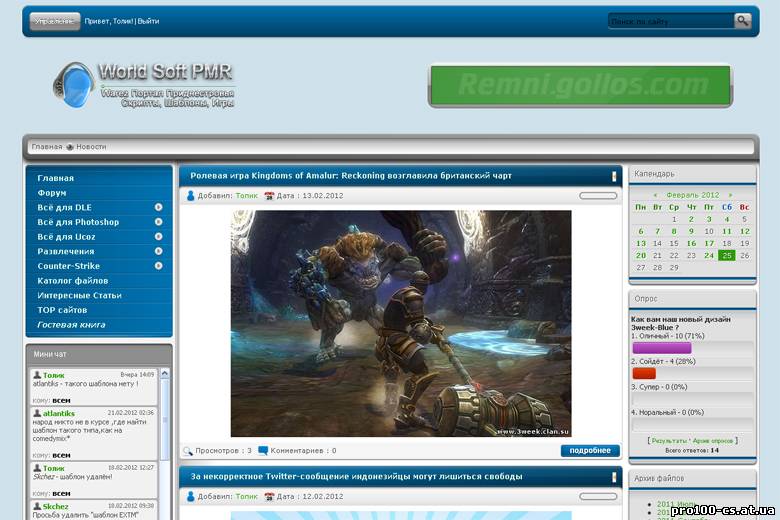Click Выйти logout link
This screenshot has height=520, width=780.
pyautogui.click(x=148, y=21)
